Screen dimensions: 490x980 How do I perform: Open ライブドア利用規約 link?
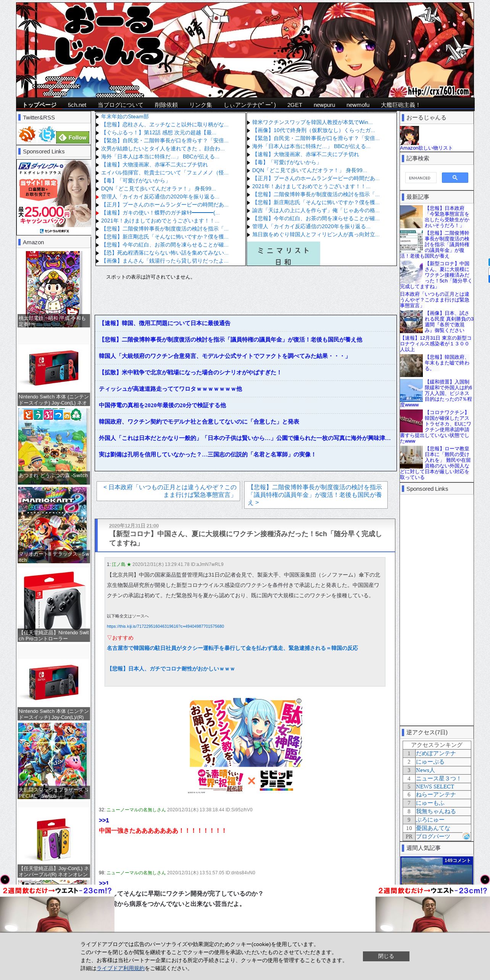pyautogui.click(x=121, y=968)
